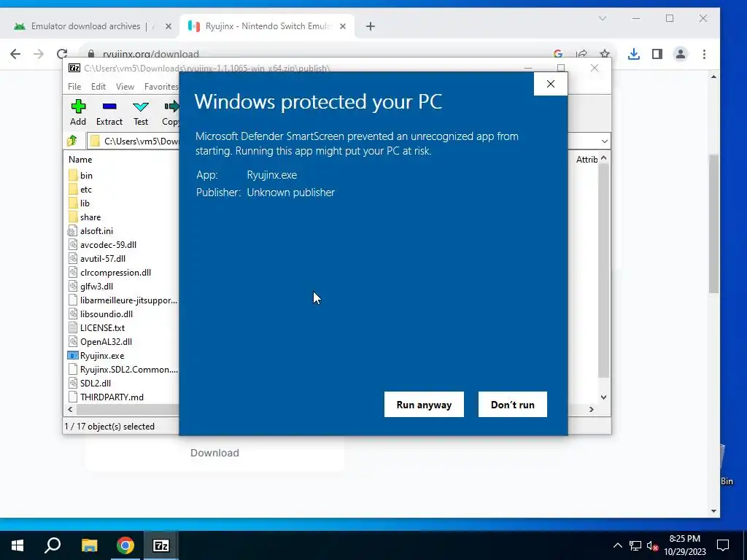Click the Extract tool in 7-Zip
This screenshot has width=747, height=560.
109,113
